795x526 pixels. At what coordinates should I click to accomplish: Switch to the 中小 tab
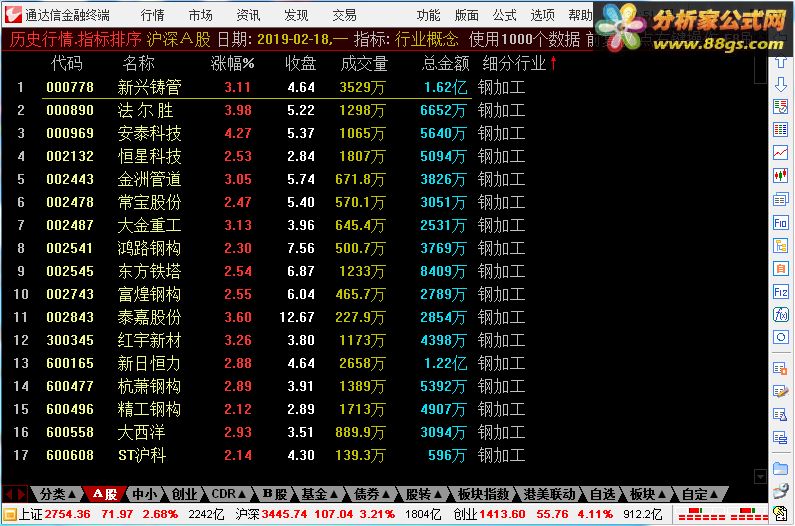144,494
